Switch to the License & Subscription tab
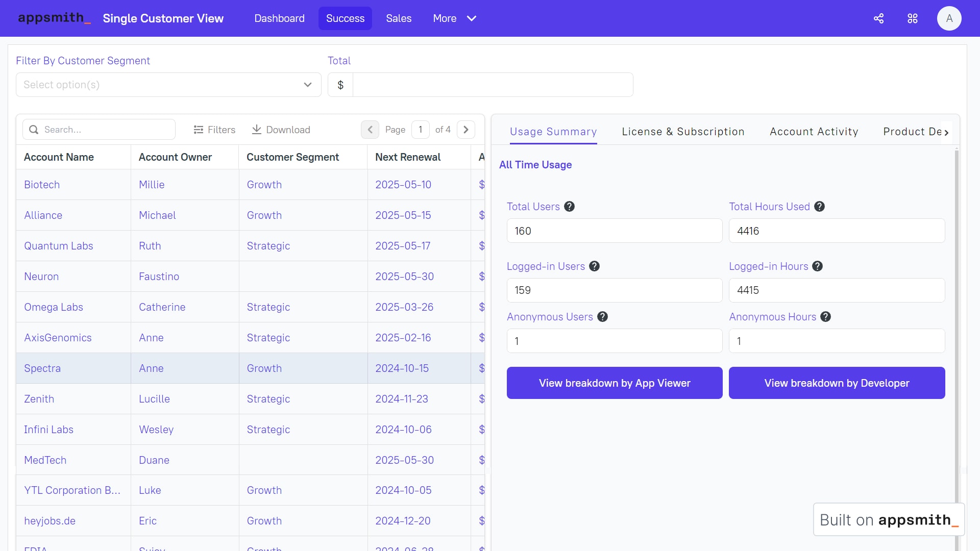This screenshot has height=551, width=980. [683, 132]
